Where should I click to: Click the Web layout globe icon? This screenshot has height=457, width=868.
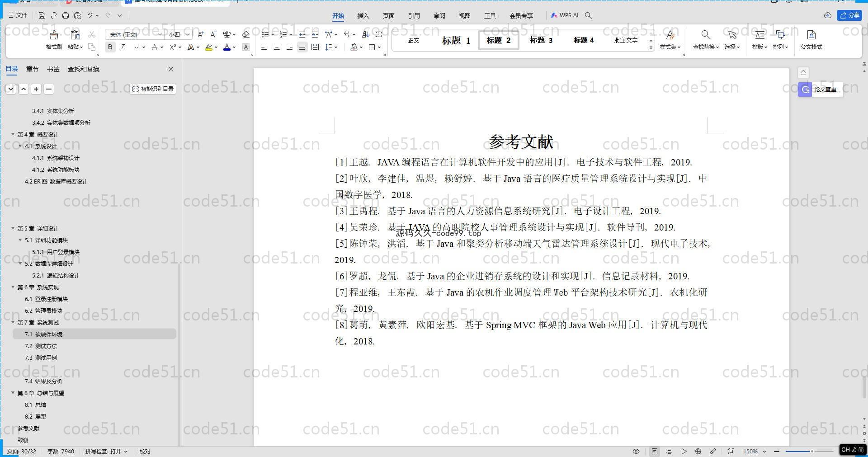(x=698, y=451)
